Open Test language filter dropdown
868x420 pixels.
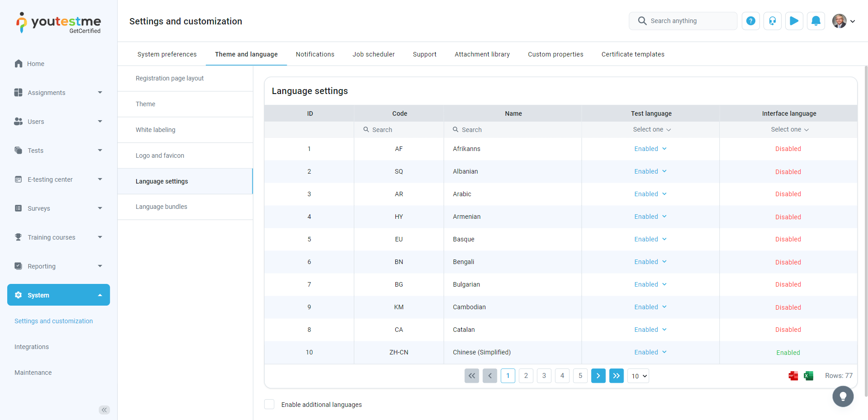point(651,130)
